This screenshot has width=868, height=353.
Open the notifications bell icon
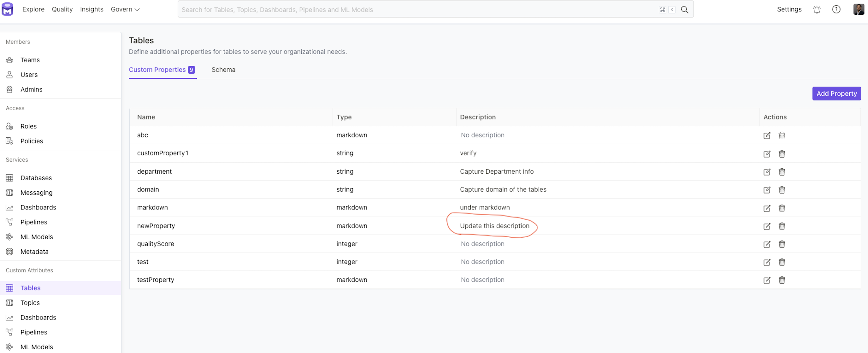coord(817,9)
